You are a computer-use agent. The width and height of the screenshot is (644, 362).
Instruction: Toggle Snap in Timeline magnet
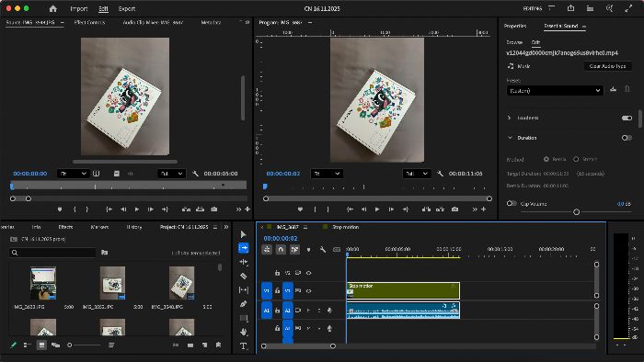pyautogui.click(x=281, y=249)
